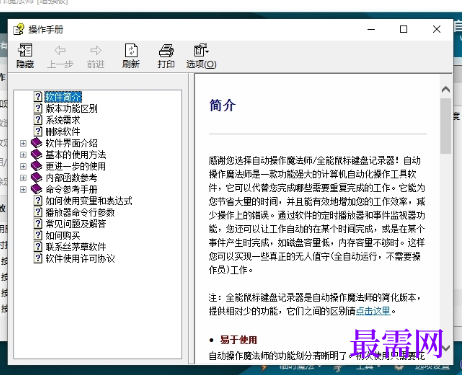462x375 pixels.
Task: Select the 内部函数参考 book entry
Action: point(71,178)
